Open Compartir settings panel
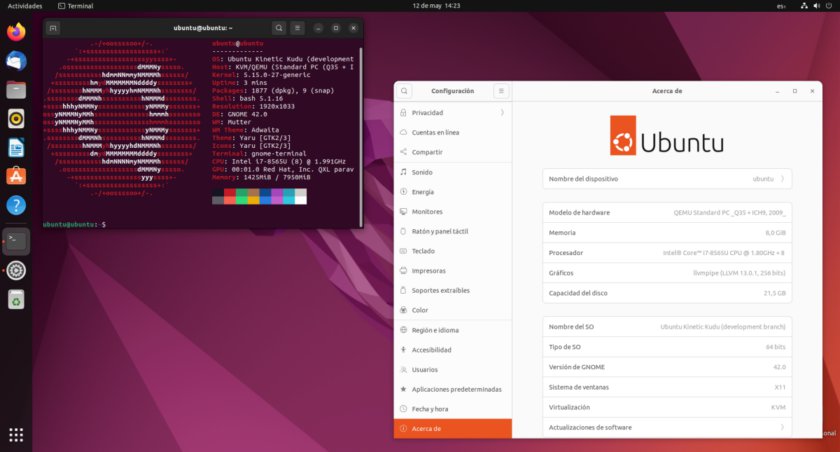The width and height of the screenshot is (840, 452). [x=453, y=152]
